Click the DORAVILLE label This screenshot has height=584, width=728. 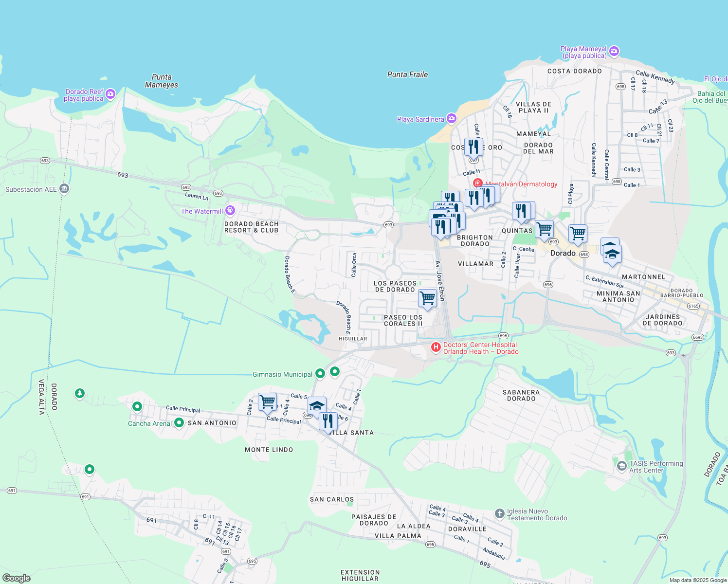467,529
